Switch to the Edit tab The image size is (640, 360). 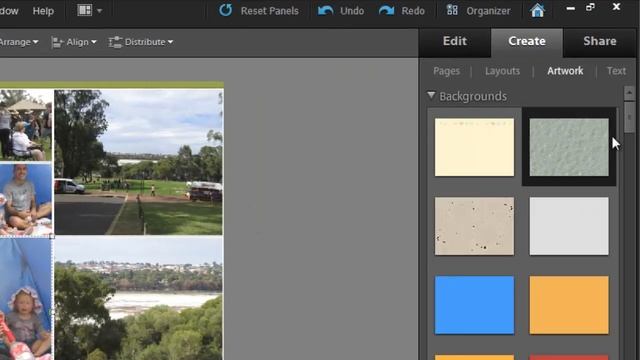pyautogui.click(x=455, y=41)
